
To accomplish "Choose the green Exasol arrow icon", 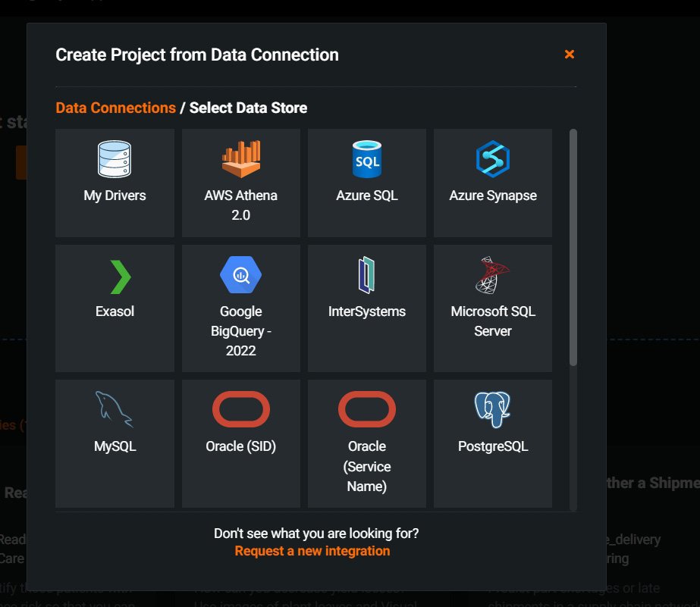I will pyautogui.click(x=120, y=277).
